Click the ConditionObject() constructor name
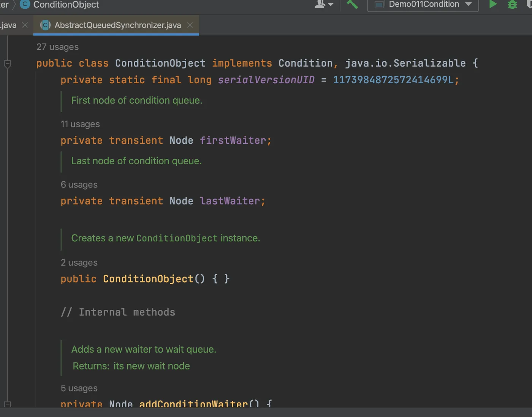The height and width of the screenshot is (417, 532). tap(148, 279)
